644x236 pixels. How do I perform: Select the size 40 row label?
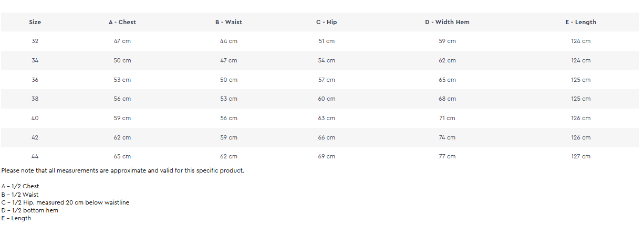coord(35,118)
